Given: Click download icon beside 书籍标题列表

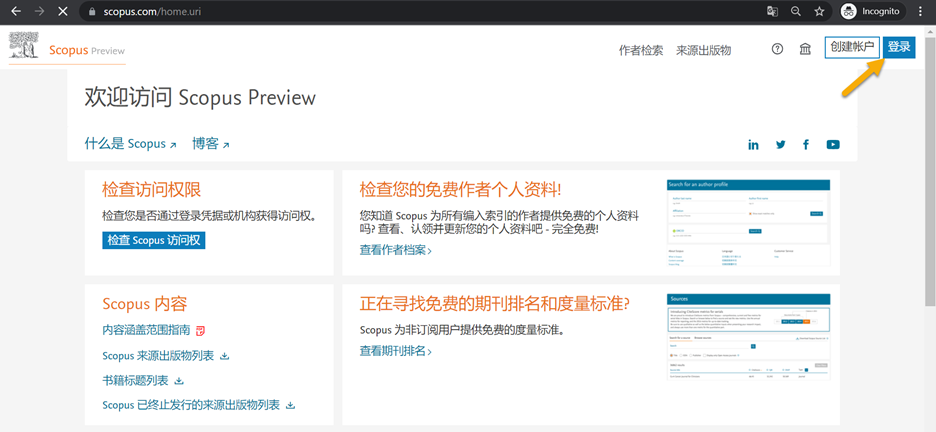Looking at the screenshot, I should pos(178,381).
